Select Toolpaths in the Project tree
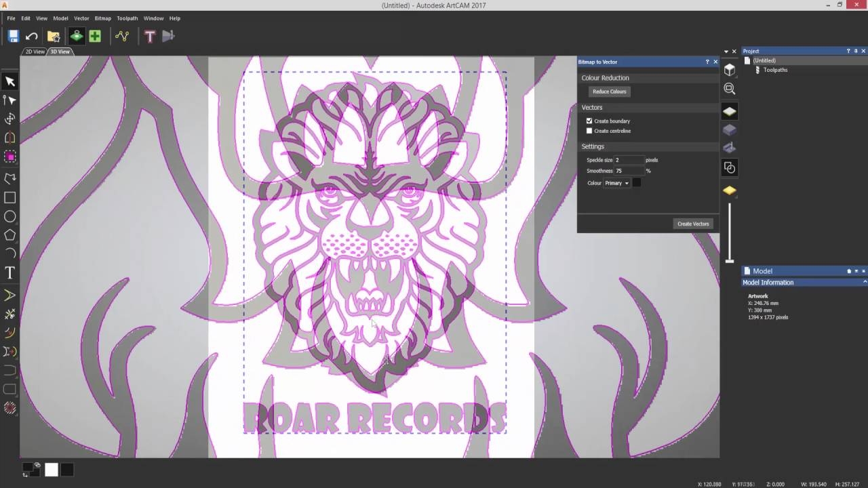This screenshot has height=488, width=868. click(x=775, y=70)
